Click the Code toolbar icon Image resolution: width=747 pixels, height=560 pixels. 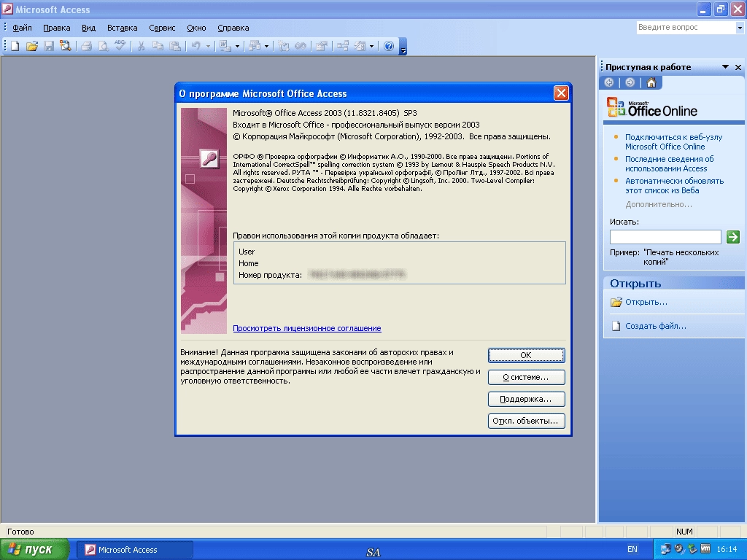click(x=284, y=46)
